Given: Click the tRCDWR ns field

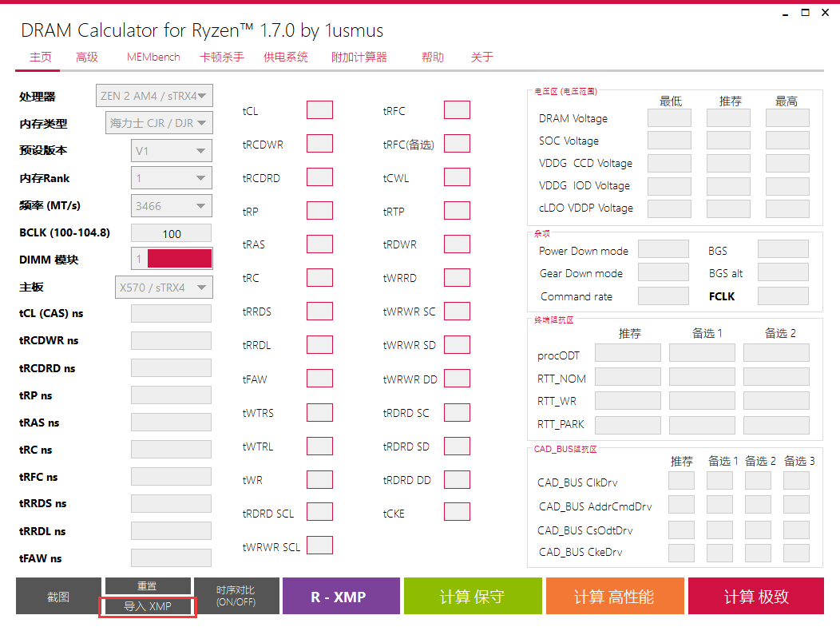Looking at the screenshot, I should point(172,340).
